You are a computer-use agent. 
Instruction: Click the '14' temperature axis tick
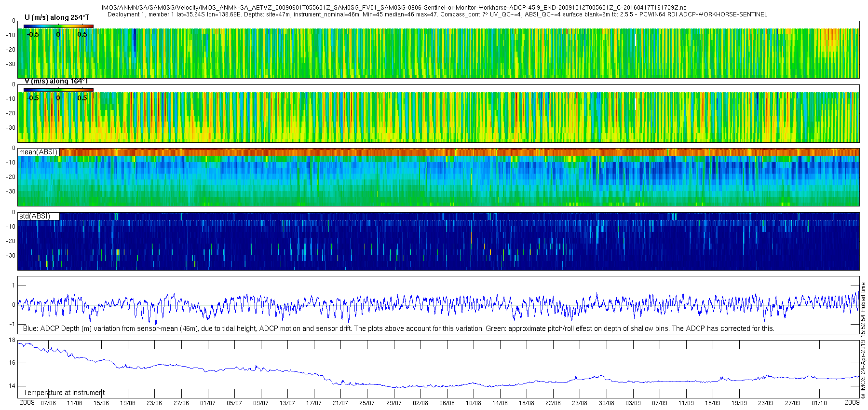(x=12, y=386)
